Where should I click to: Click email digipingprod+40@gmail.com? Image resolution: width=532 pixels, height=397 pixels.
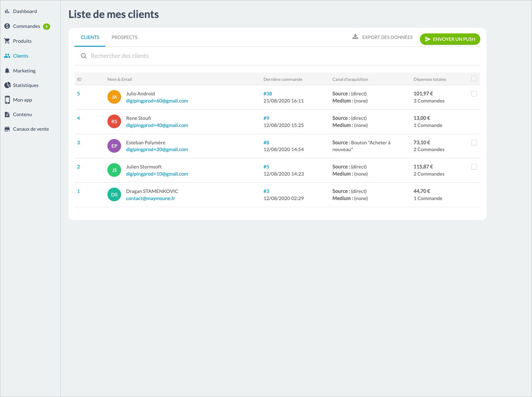pyautogui.click(x=157, y=125)
